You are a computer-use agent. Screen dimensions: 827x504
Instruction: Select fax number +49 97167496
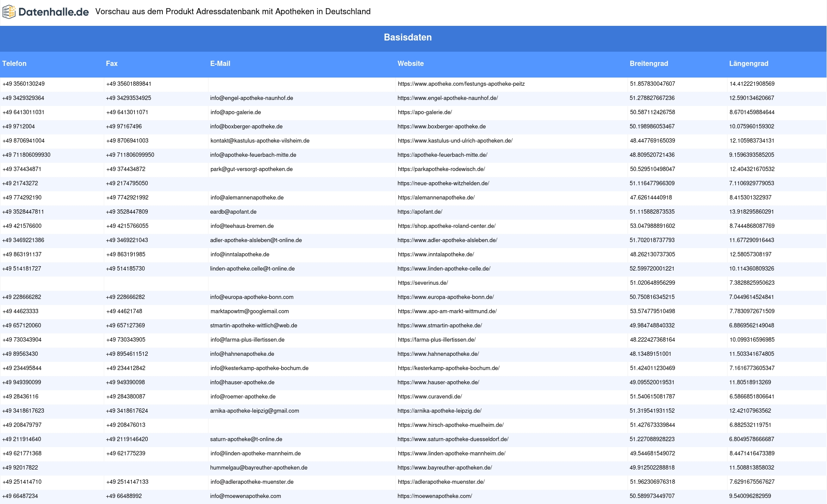(124, 127)
